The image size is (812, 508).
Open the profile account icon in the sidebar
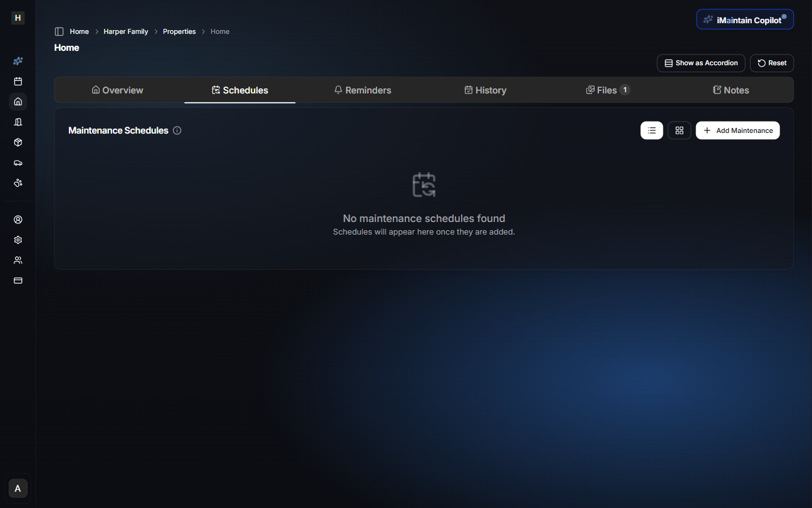coord(18,220)
